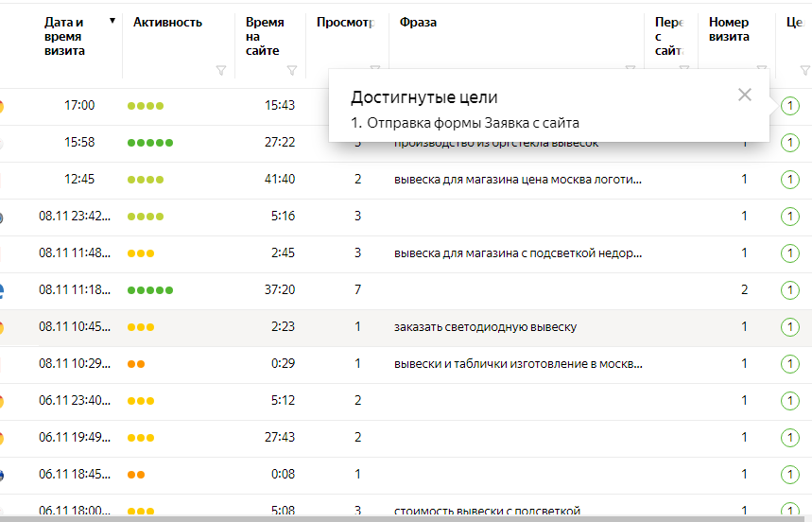Viewport: 812px width, 522px height.
Task: Click goal circle in 06.11 19:49 row
Action: 789,438
